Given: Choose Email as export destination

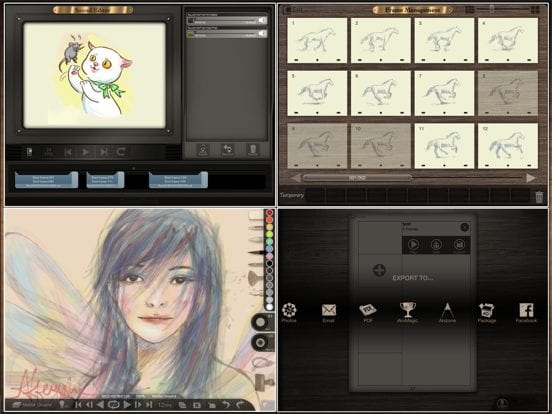Looking at the screenshot, I should [328, 313].
